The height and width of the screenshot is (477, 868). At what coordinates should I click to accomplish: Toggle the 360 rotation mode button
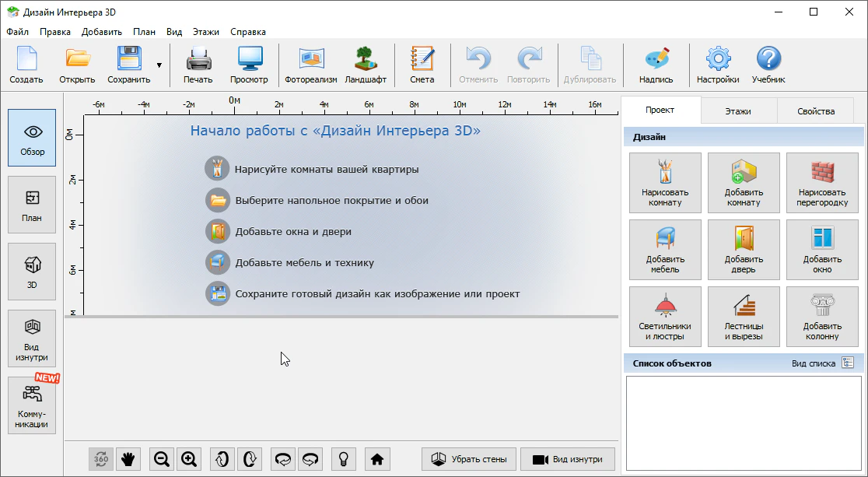pos(101,459)
